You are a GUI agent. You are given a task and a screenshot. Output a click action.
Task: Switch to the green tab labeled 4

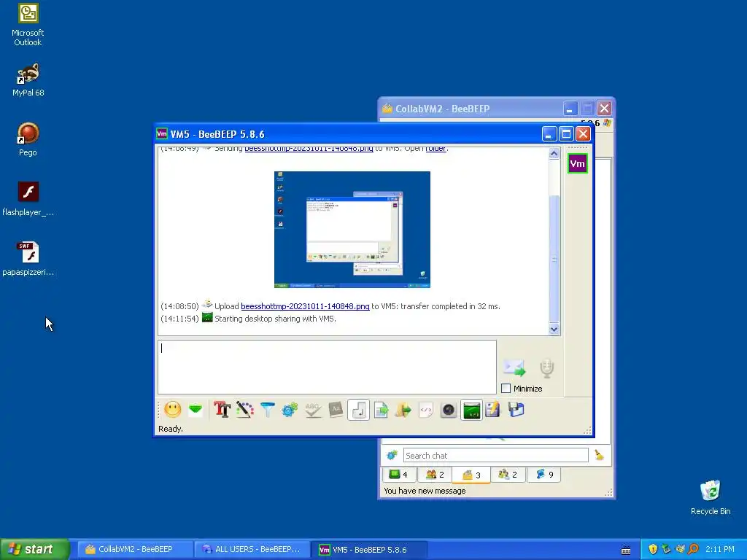coord(399,474)
